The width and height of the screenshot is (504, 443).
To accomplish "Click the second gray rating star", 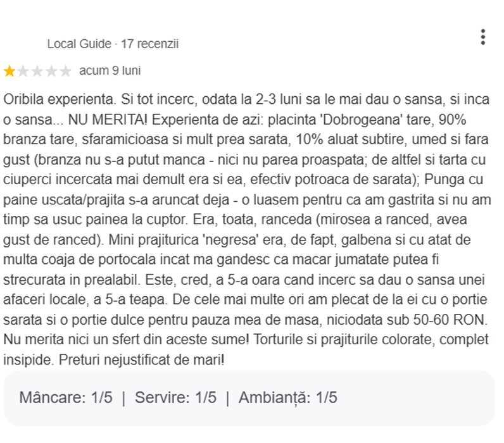I will tap(23, 71).
